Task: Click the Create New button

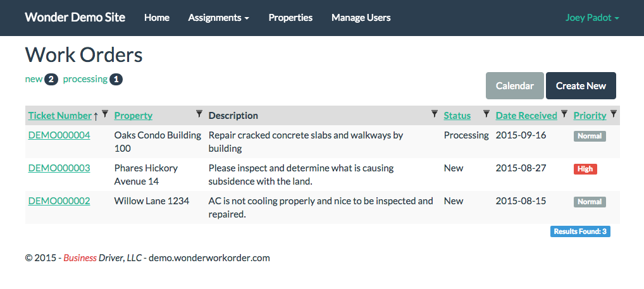Action: (x=581, y=86)
